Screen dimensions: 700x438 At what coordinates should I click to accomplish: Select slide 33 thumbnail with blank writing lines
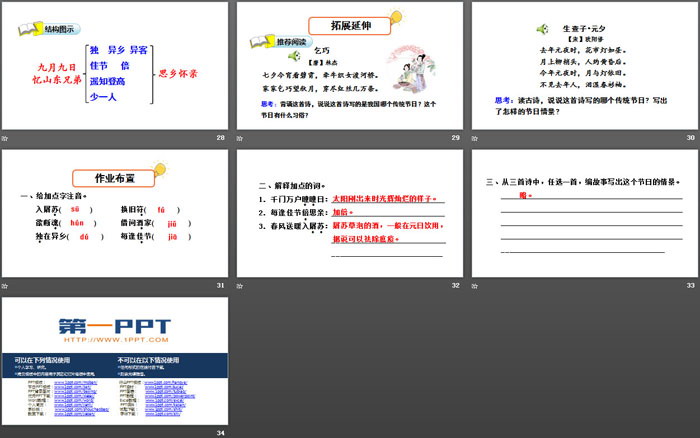[585, 213]
